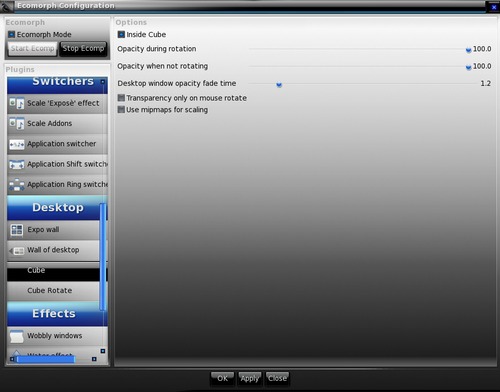Open the Cube Rotate plugin entry
Screen dimensions: 500x392
[57, 291]
